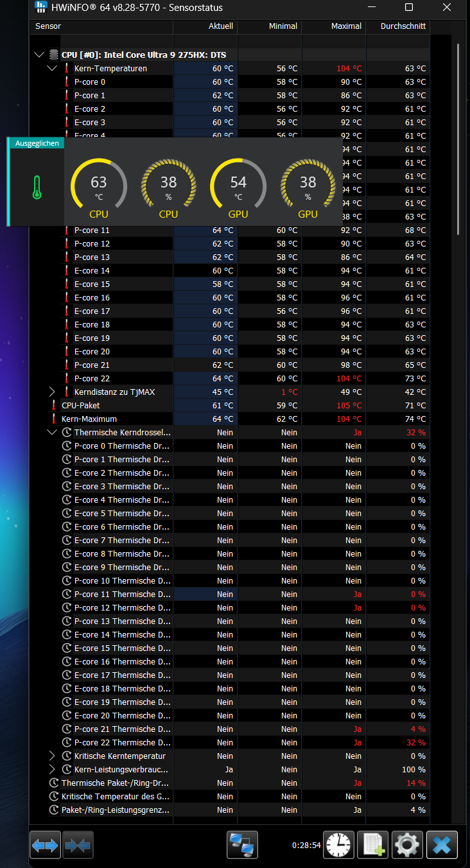Click thermometer icon beside P-core 0
The width and height of the screenshot is (470, 868).
[x=66, y=82]
